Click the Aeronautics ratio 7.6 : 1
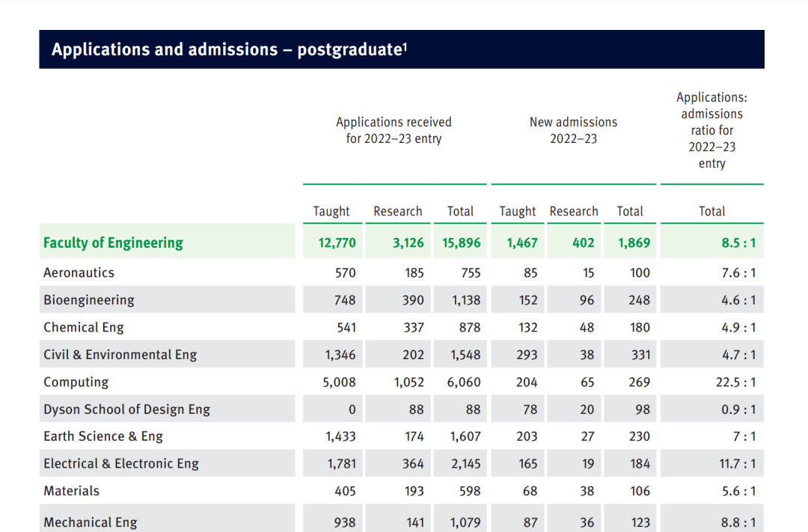Screen dimensions: 808x532 point(738,272)
